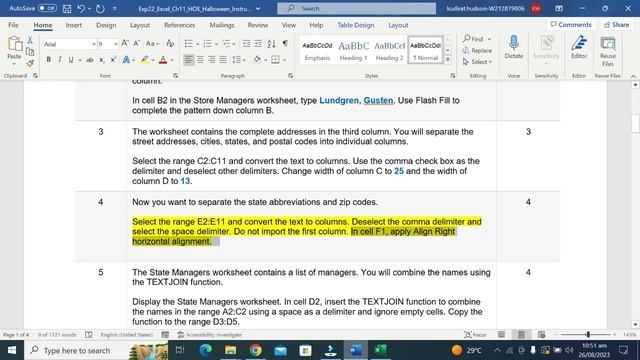The width and height of the screenshot is (640, 360).
Task: Toggle Underline formatting
Action: (71, 60)
